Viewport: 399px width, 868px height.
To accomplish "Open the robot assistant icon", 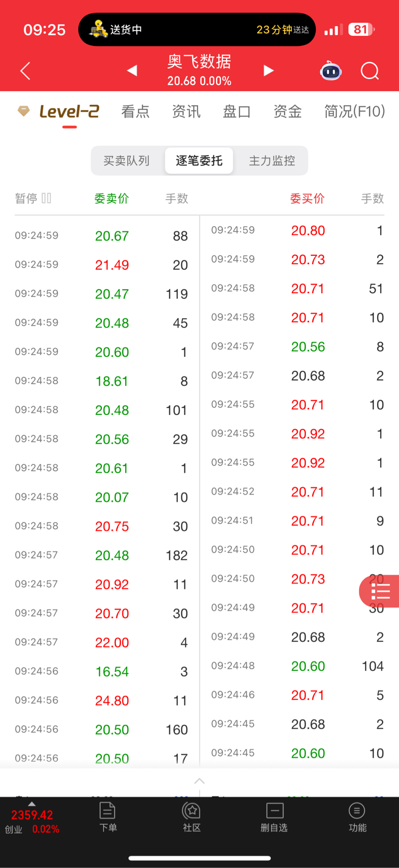I will pyautogui.click(x=331, y=71).
